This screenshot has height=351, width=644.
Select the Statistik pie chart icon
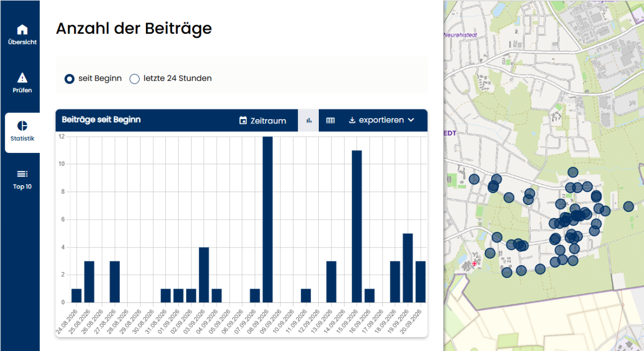(x=23, y=126)
